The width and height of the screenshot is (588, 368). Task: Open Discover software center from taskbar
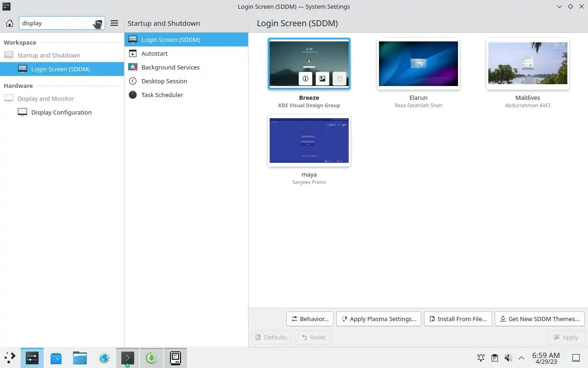click(56, 357)
